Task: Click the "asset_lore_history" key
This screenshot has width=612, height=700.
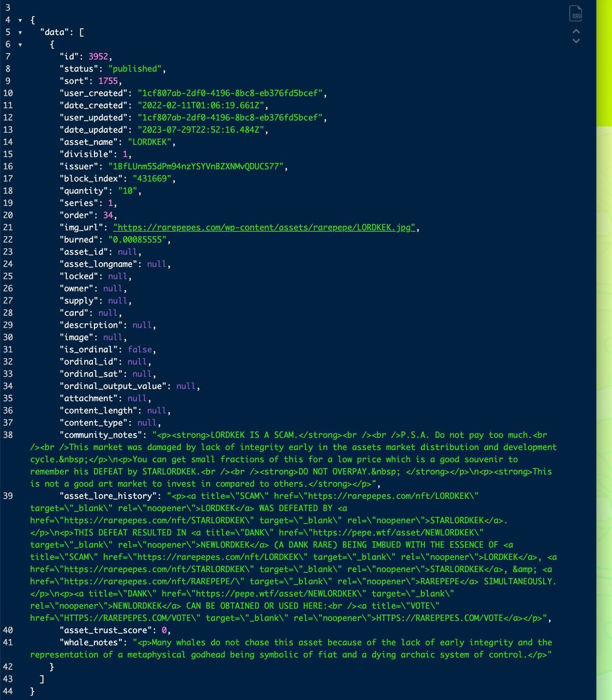Action: coord(108,496)
